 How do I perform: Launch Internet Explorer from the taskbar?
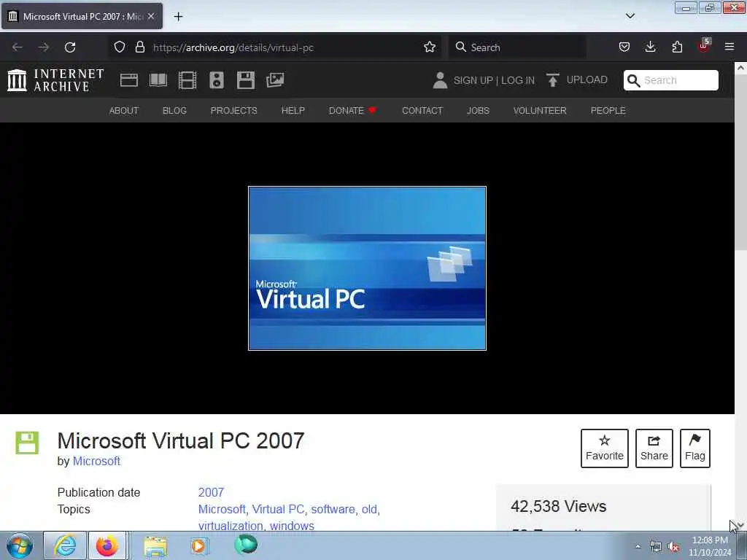click(x=65, y=545)
